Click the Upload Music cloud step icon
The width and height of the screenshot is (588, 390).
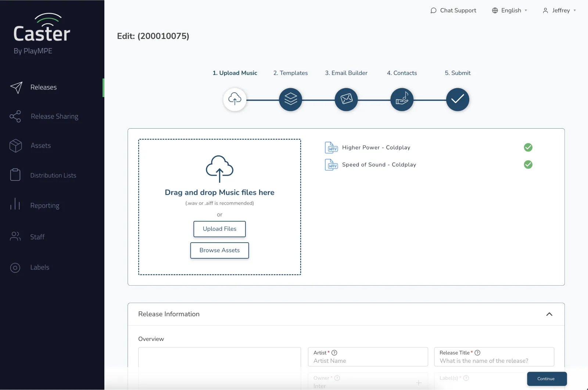tap(235, 99)
